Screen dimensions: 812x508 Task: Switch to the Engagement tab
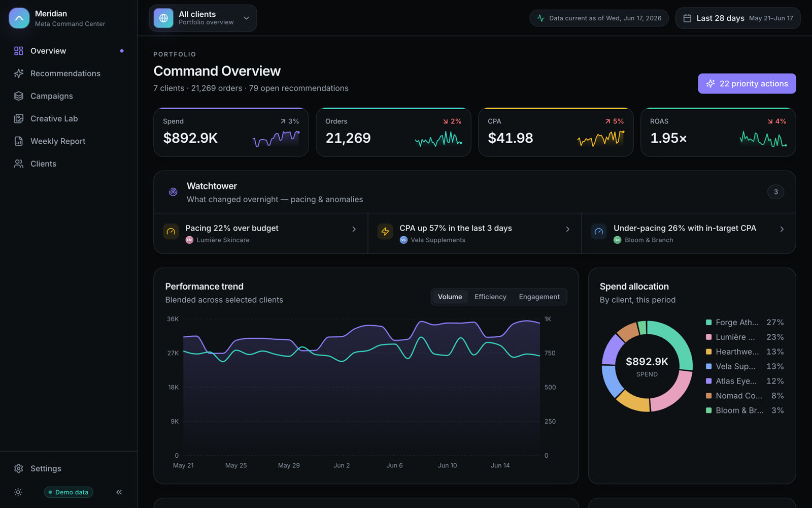(x=539, y=297)
